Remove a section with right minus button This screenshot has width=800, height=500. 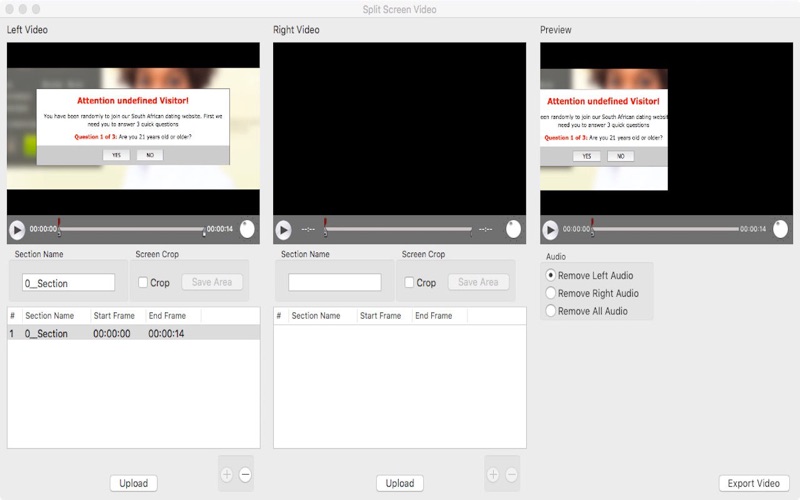511,475
